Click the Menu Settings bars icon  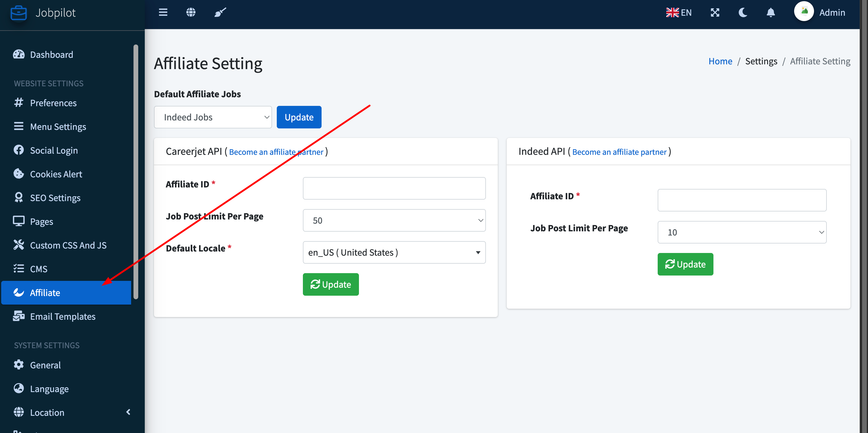(x=19, y=126)
